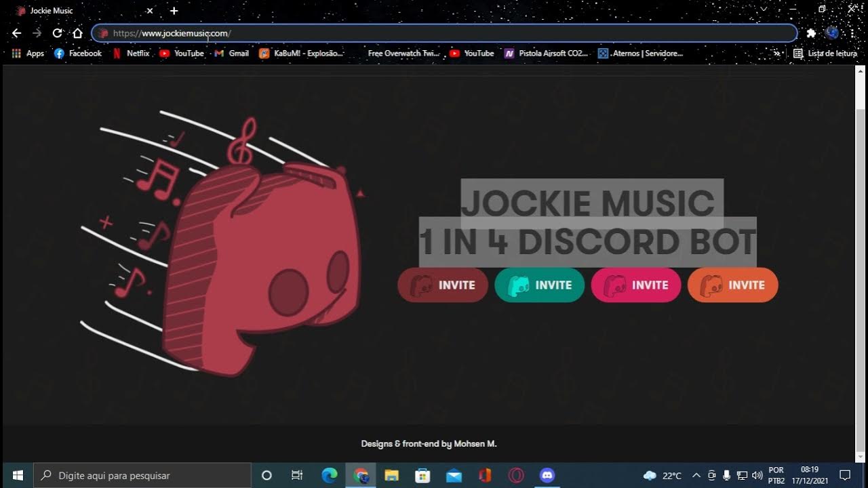Open the Pistola Airsoft CO2 bookmark
This screenshot has height=488, width=868.
(547, 54)
